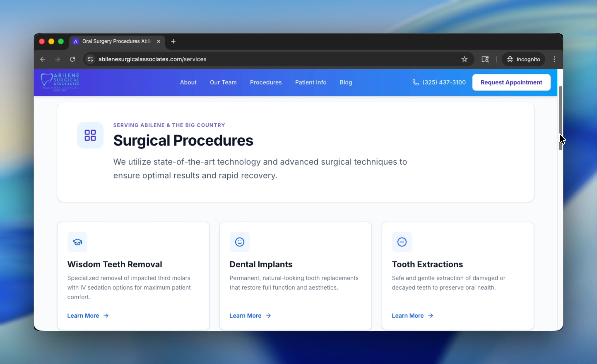Click Learn More under Dental Implants
Image resolution: width=597 pixels, height=364 pixels.
point(245,316)
